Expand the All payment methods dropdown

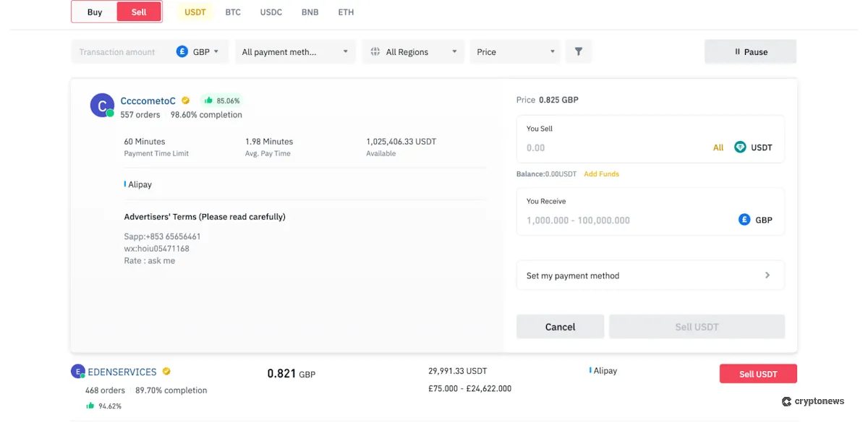coord(294,51)
